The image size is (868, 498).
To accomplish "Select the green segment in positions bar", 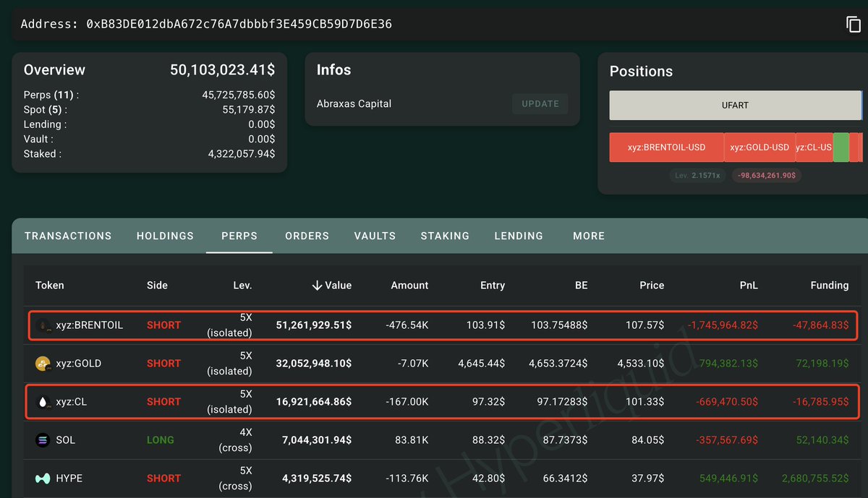I will (x=841, y=147).
